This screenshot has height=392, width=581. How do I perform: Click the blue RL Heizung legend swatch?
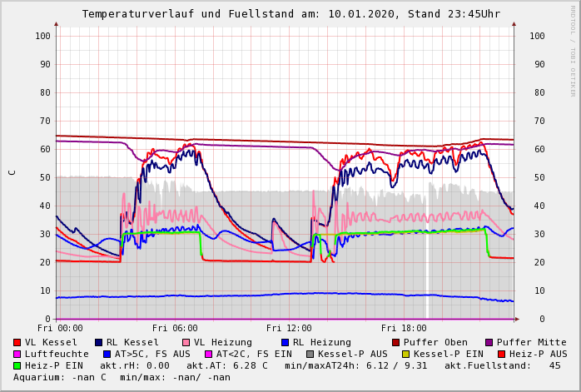(285, 342)
